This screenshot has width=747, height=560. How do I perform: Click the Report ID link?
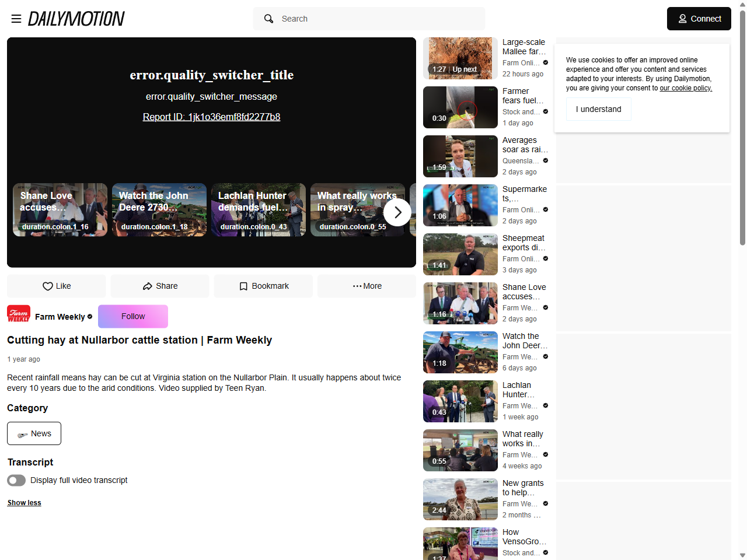211,117
